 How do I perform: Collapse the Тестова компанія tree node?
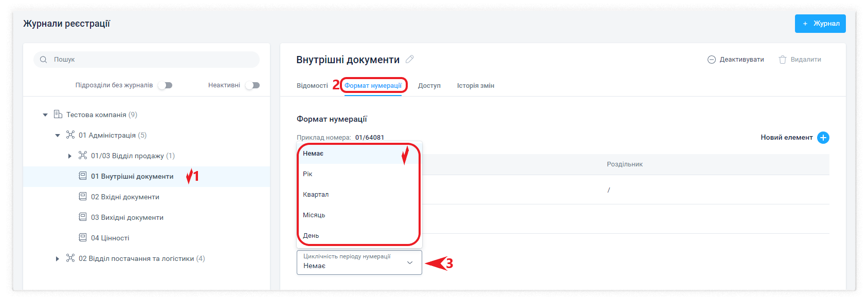(x=45, y=115)
